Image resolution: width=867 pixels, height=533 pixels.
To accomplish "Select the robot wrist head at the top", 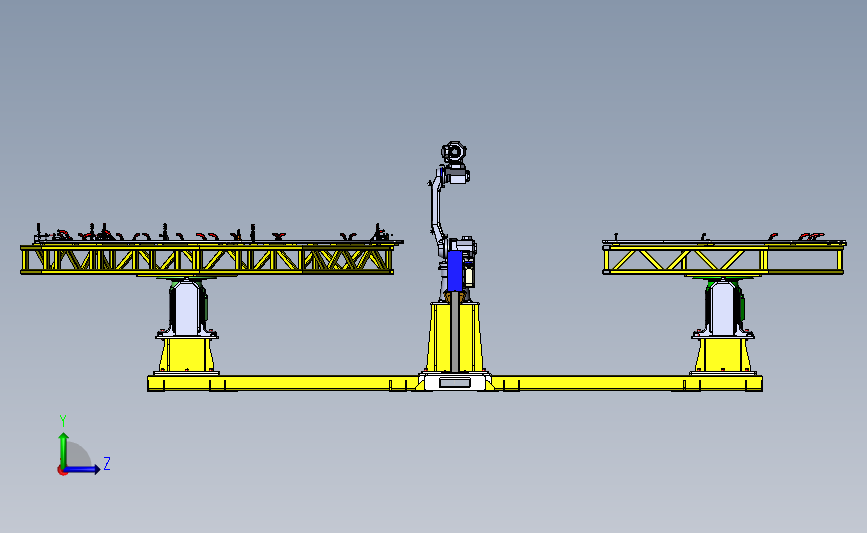I will pyautogui.click(x=453, y=152).
